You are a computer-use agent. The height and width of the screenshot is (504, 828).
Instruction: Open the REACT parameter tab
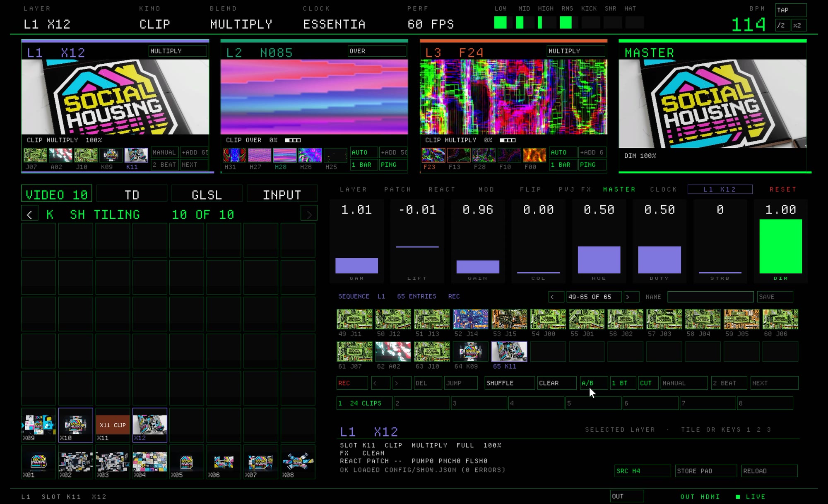[442, 189]
